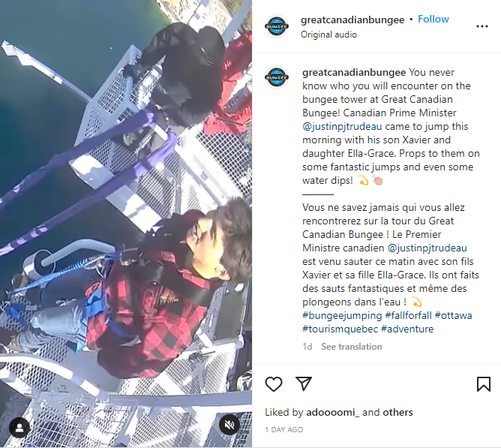
Task: Show tagged people in video
Action: (x=19, y=428)
